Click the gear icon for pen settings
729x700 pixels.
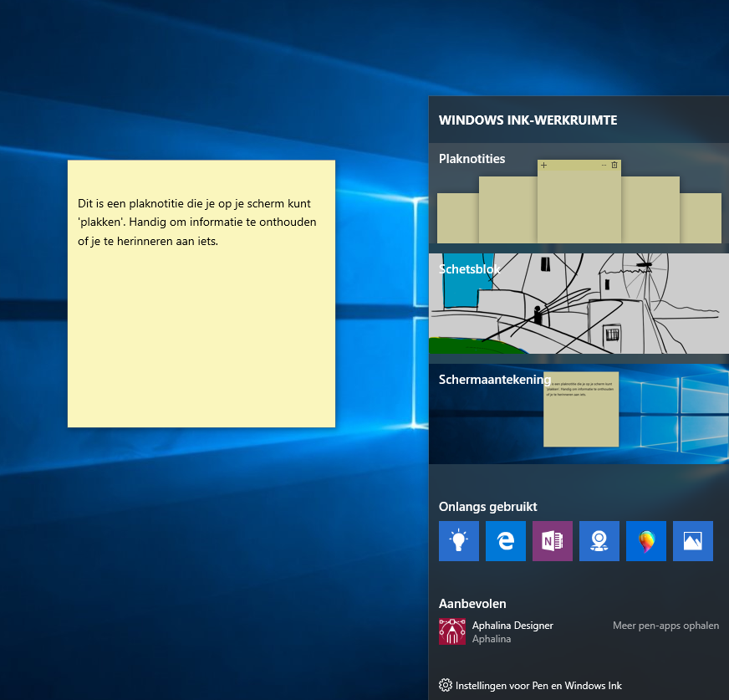[446, 685]
